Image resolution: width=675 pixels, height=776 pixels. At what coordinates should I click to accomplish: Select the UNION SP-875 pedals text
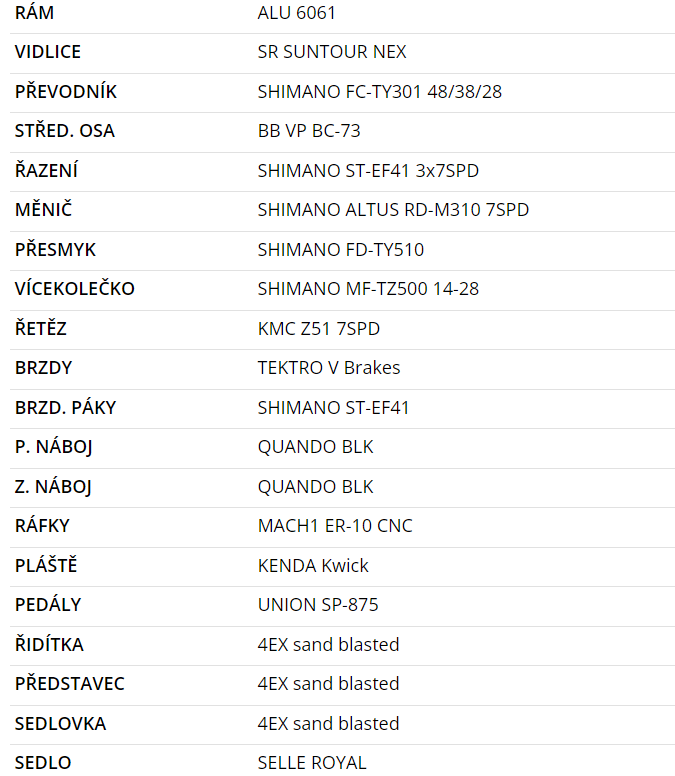318,605
